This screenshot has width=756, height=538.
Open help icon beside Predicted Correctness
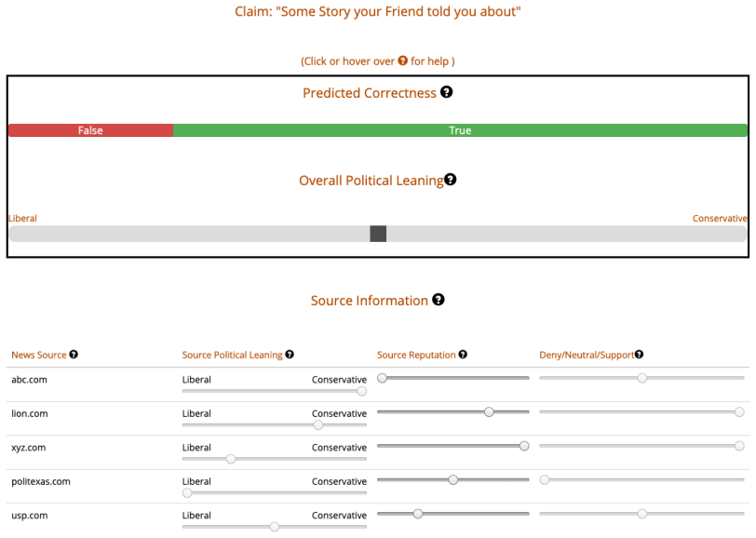coord(447,92)
